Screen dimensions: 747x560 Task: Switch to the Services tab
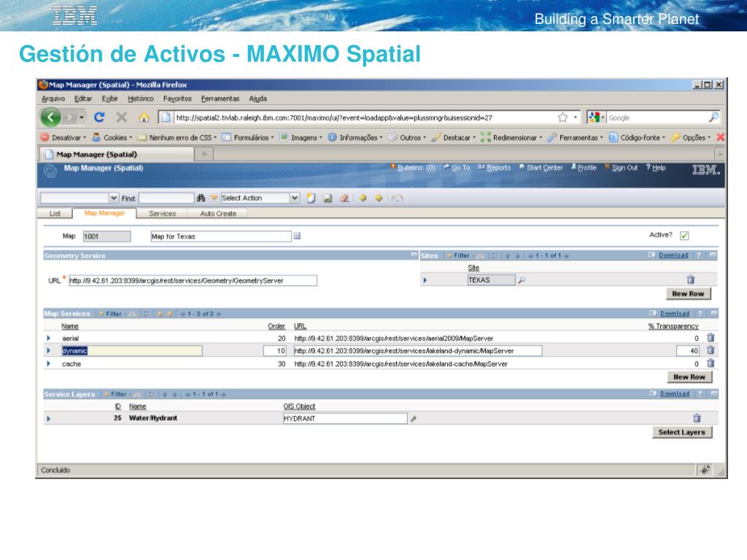[163, 214]
